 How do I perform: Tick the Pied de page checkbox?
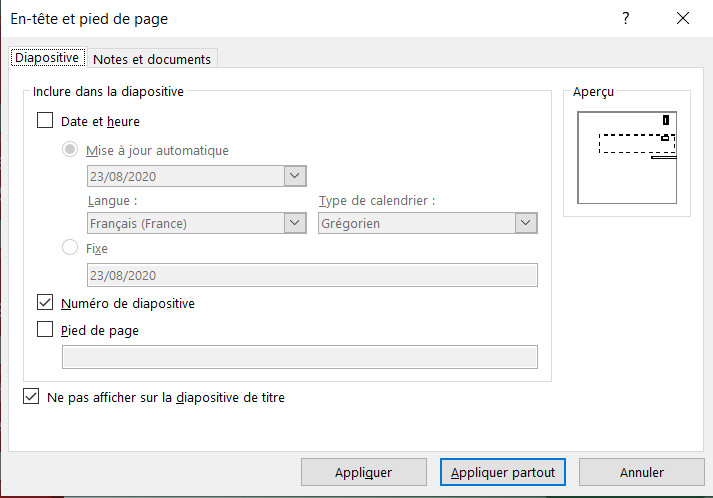[45, 329]
